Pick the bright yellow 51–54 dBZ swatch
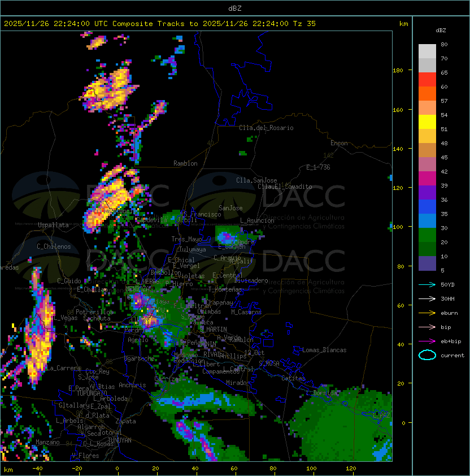470x476 pixels. click(427, 122)
